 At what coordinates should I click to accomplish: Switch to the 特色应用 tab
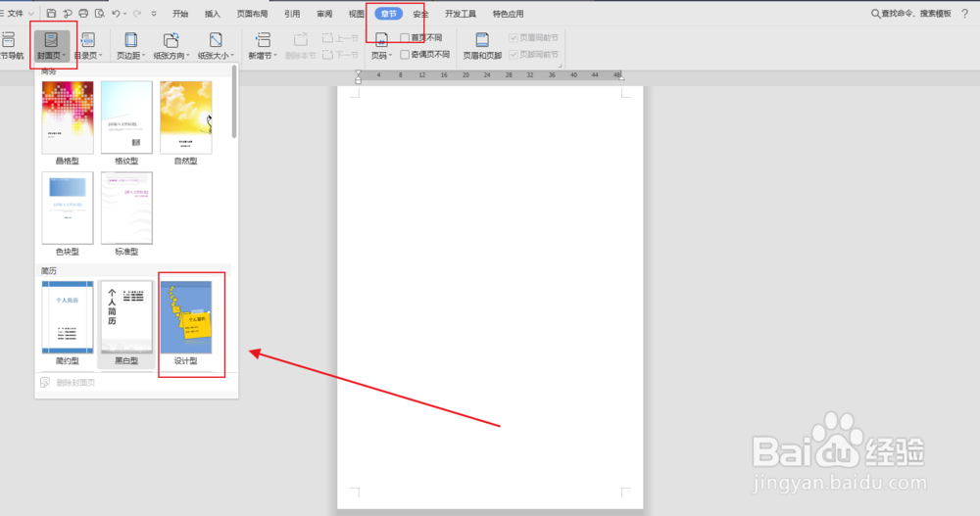(x=508, y=14)
